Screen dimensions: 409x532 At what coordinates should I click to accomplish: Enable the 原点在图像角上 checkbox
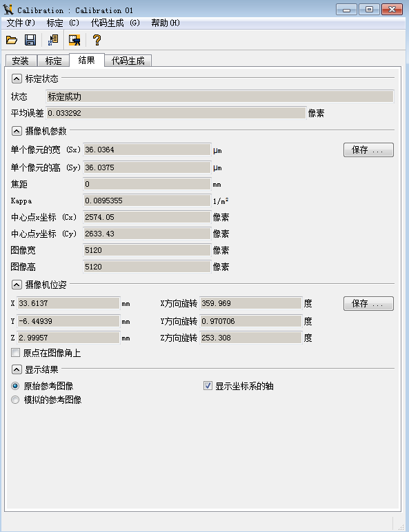tap(15, 353)
